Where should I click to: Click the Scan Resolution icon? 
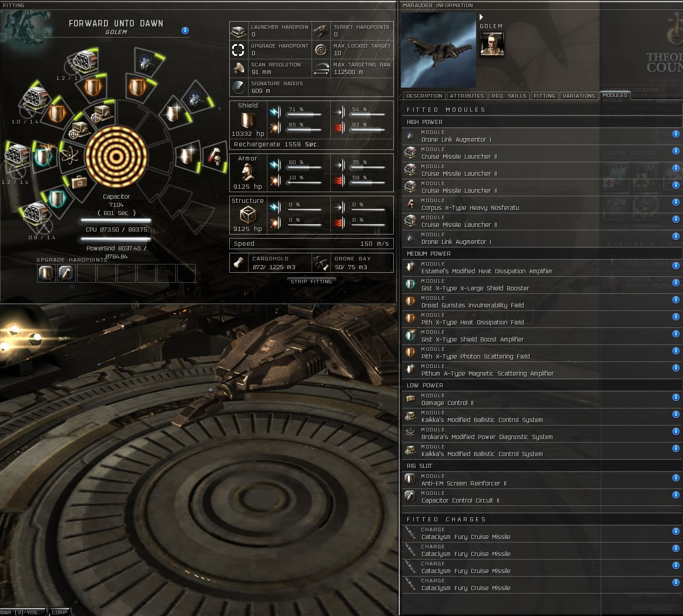pos(238,68)
